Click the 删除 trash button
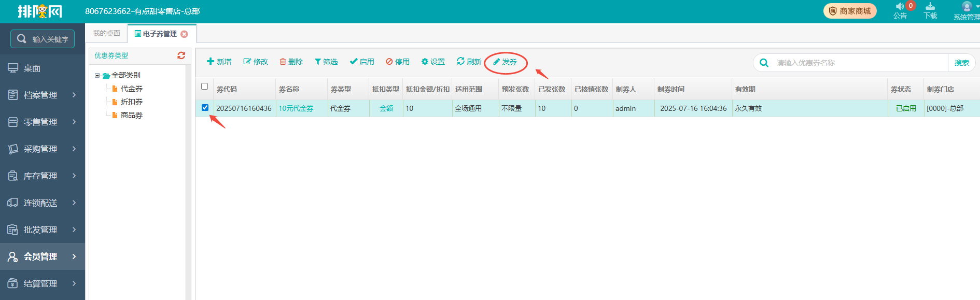The height and width of the screenshot is (300, 980). (291, 62)
